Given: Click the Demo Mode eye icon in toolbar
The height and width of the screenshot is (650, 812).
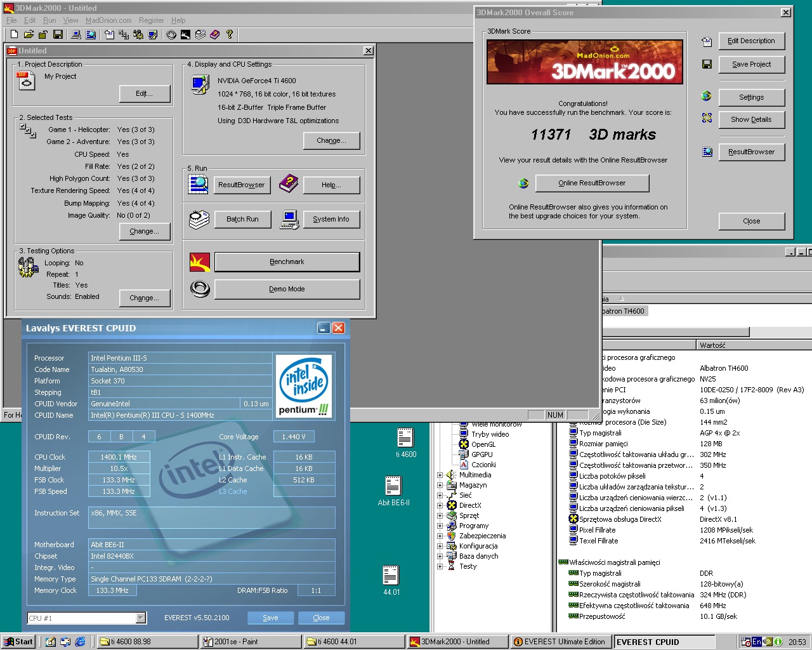Looking at the screenshot, I should click(x=171, y=34).
